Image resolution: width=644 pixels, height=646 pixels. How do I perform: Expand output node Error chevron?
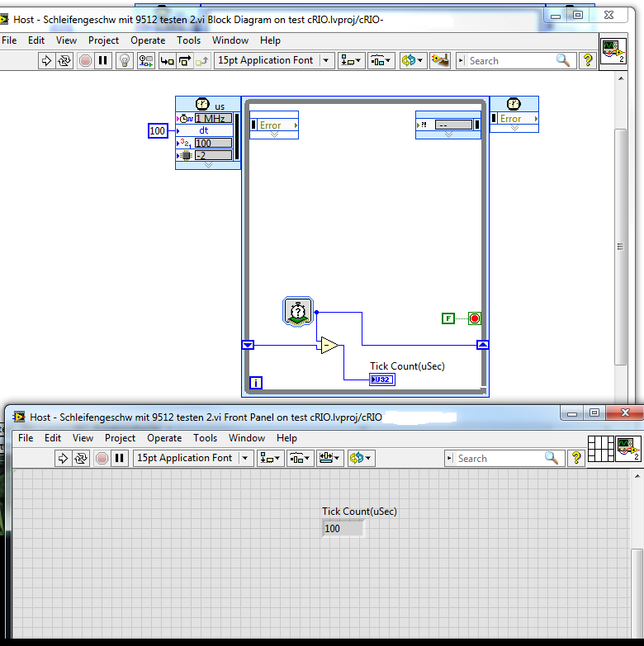click(x=514, y=128)
